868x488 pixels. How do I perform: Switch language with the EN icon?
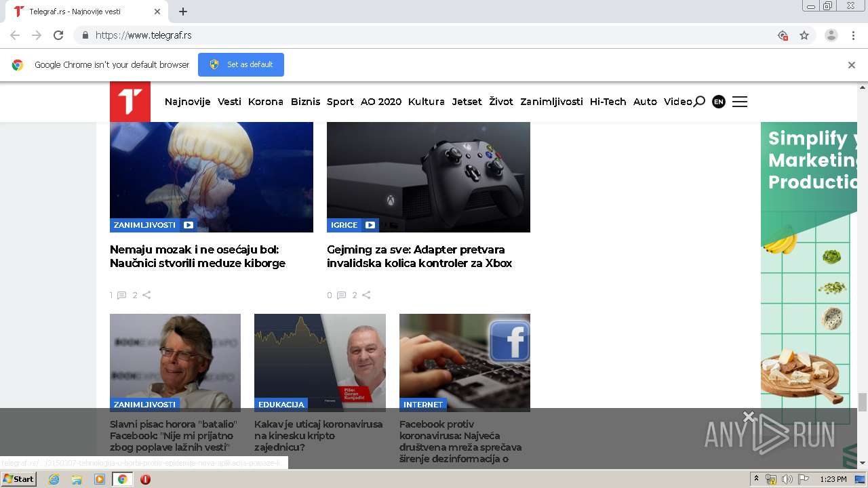click(x=719, y=102)
